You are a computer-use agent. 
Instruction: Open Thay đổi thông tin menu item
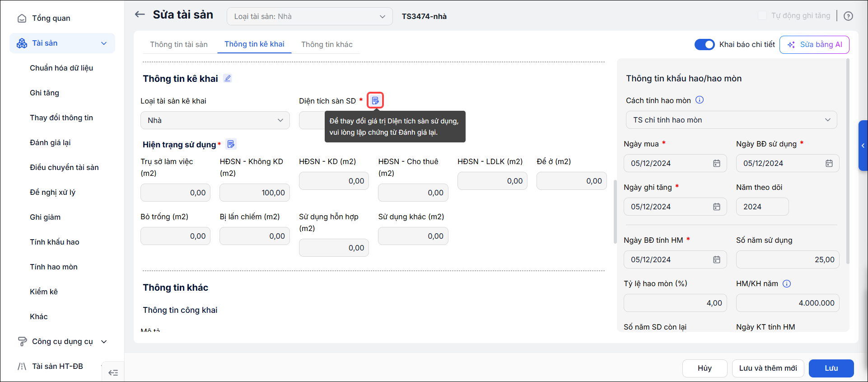pos(61,118)
